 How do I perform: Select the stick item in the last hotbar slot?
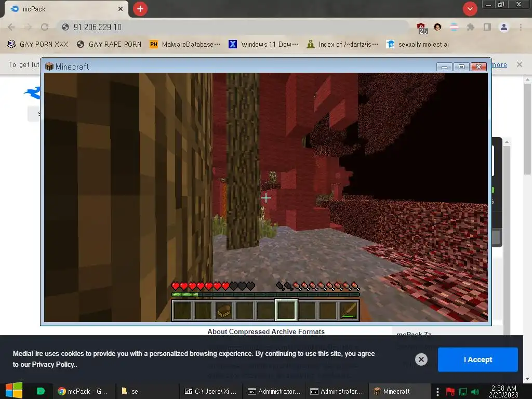click(349, 310)
